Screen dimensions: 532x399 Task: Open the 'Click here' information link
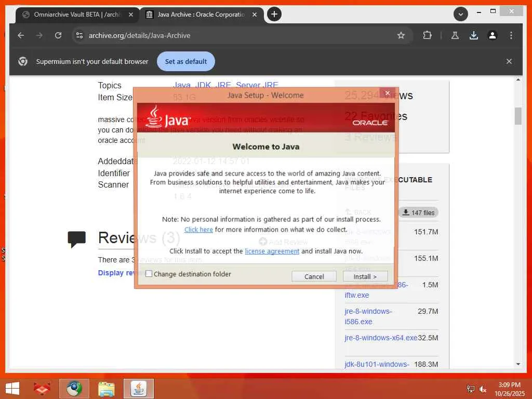198,229
